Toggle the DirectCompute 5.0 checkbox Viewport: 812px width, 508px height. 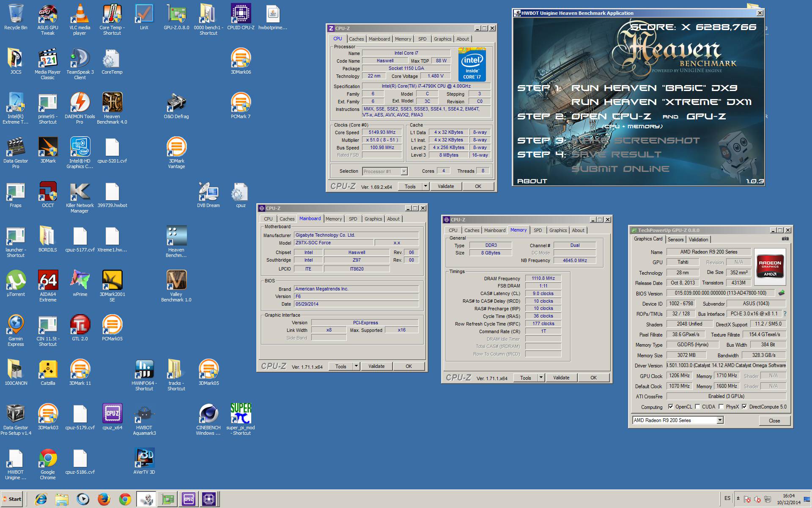(744, 406)
